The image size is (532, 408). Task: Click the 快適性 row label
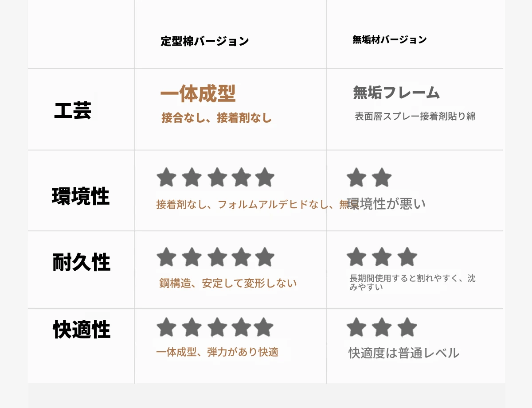[x=81, y=330]
